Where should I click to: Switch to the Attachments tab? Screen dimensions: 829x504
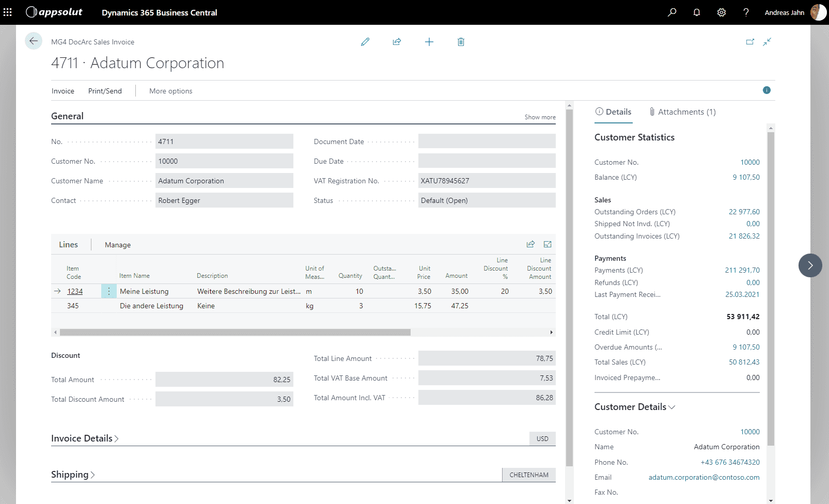[682, 112]
